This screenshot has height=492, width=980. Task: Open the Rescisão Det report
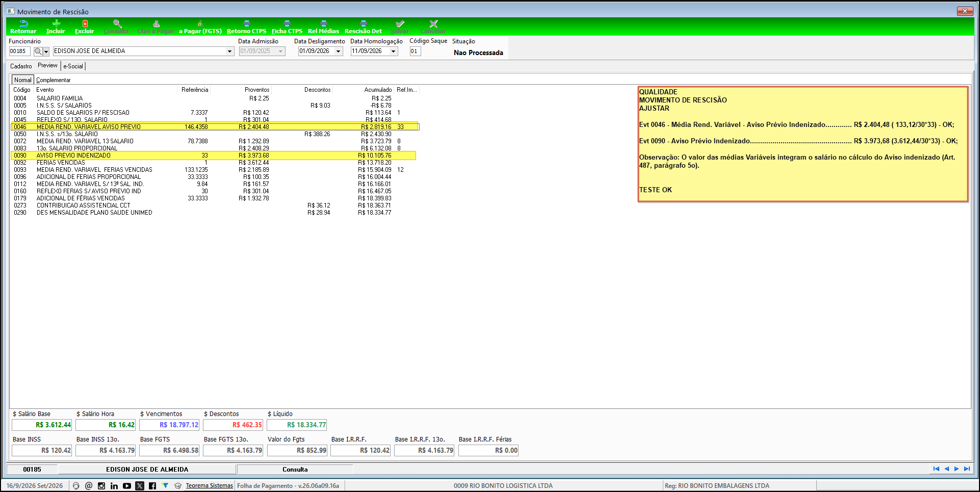click(363, 27)
